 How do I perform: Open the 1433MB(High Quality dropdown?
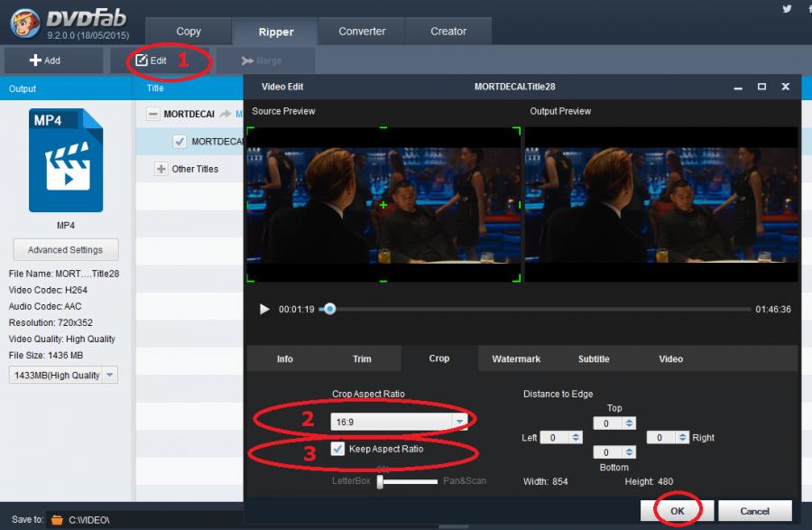63,375
